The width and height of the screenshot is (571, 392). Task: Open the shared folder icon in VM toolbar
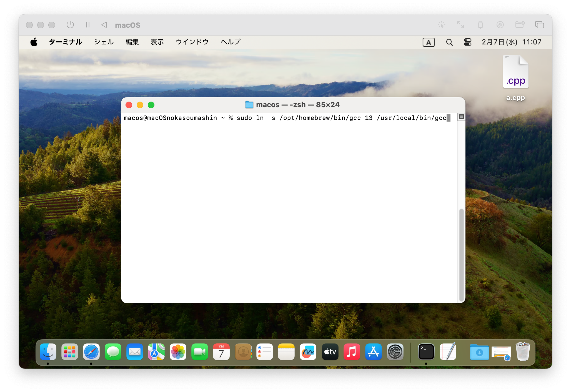click(x=520, y=25)
